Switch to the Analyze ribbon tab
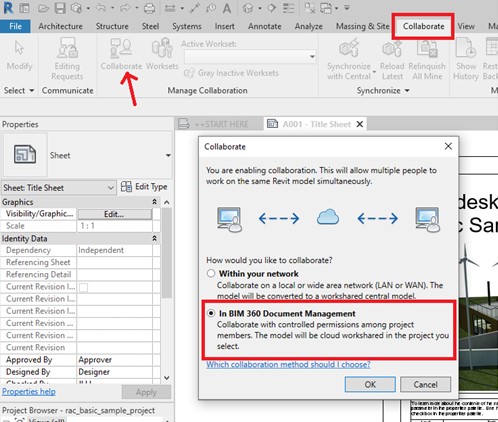 tap(309, 26)
